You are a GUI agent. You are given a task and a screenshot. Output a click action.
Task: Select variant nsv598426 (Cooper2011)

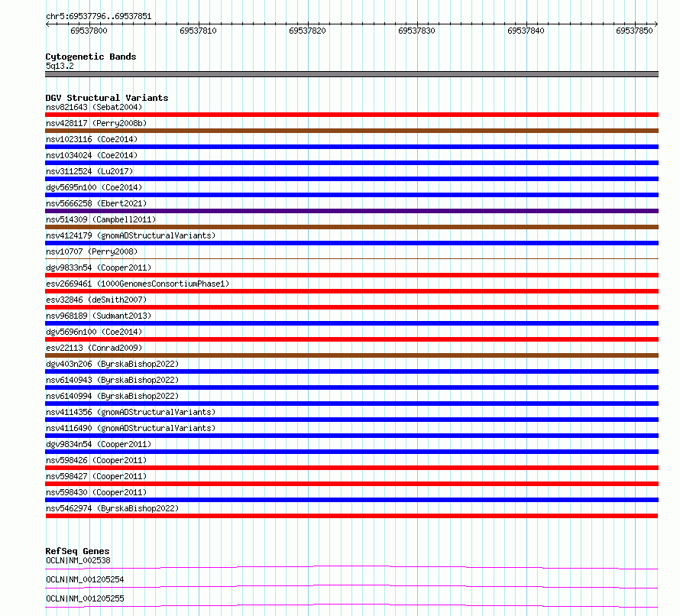(x=96, y=460)
